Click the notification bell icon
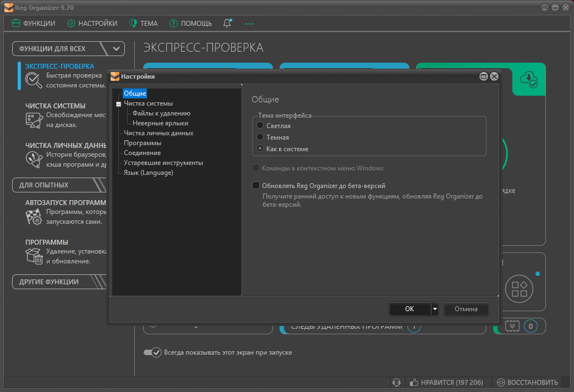The height and width of the screenshot is (392, 574). click(x=227, y=23)
